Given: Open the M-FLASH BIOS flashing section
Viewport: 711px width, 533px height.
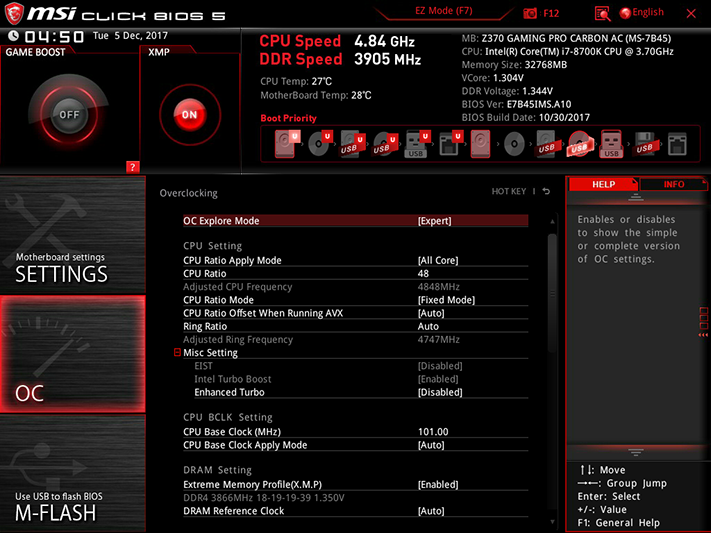Looking at the screenshot, I should pos(73,474).
